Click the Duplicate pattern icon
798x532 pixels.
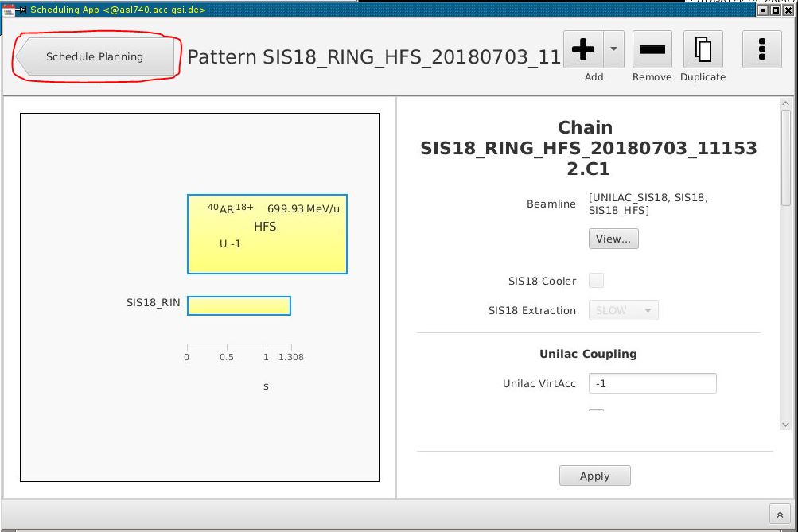[x=703, y=49]
